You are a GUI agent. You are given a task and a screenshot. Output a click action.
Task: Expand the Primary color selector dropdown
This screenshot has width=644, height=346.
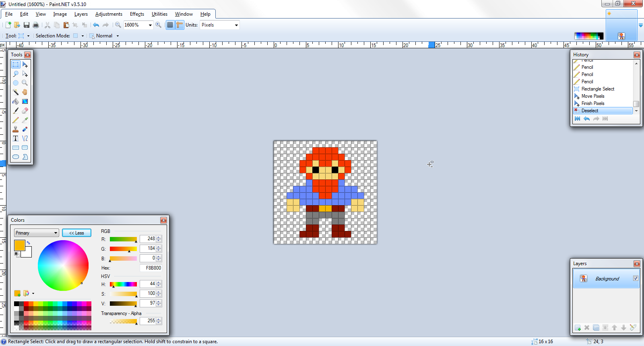click(56, 233)
